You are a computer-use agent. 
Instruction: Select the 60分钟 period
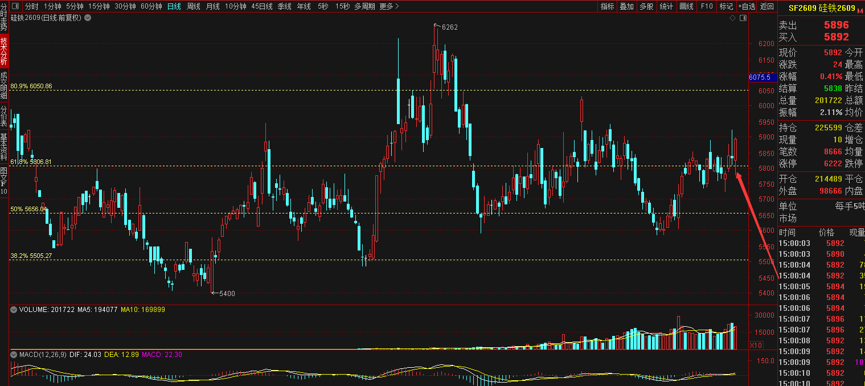(151, 7)
